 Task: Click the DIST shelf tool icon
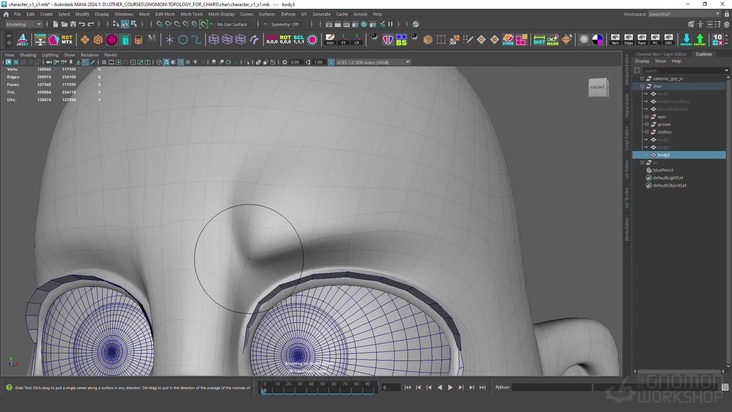pyautogui.click(x=539, y=39)
